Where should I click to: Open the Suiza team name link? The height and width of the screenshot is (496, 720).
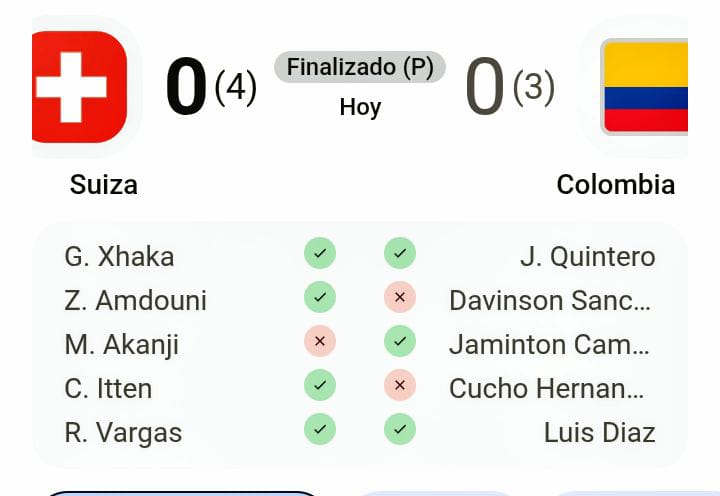[x=104, y=185]
